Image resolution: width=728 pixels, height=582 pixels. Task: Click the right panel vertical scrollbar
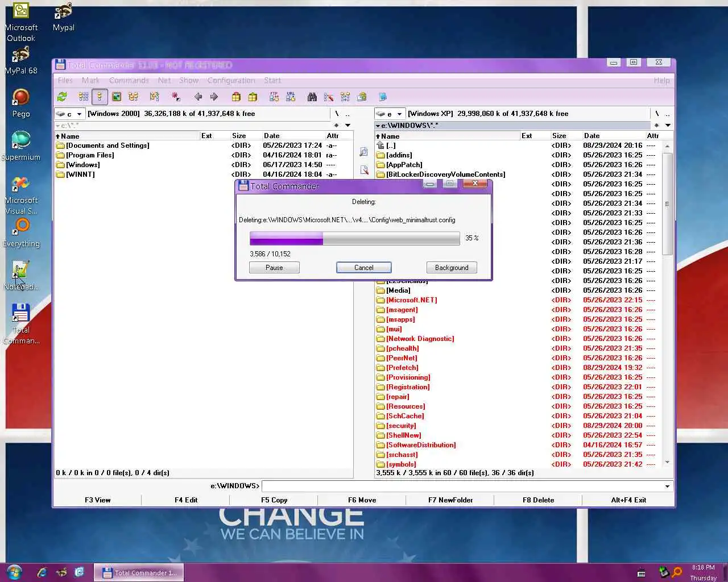pyautogui.click(x=668, y=305)
